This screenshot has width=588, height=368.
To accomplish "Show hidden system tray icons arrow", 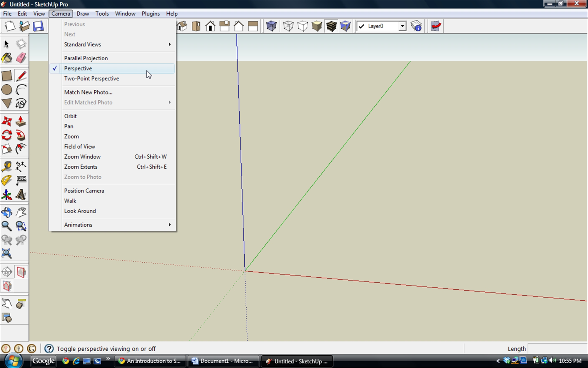I will pos(498,361).
